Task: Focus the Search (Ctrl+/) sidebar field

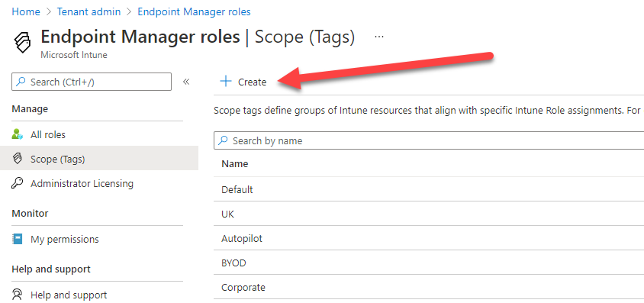Action: (92, 82)
